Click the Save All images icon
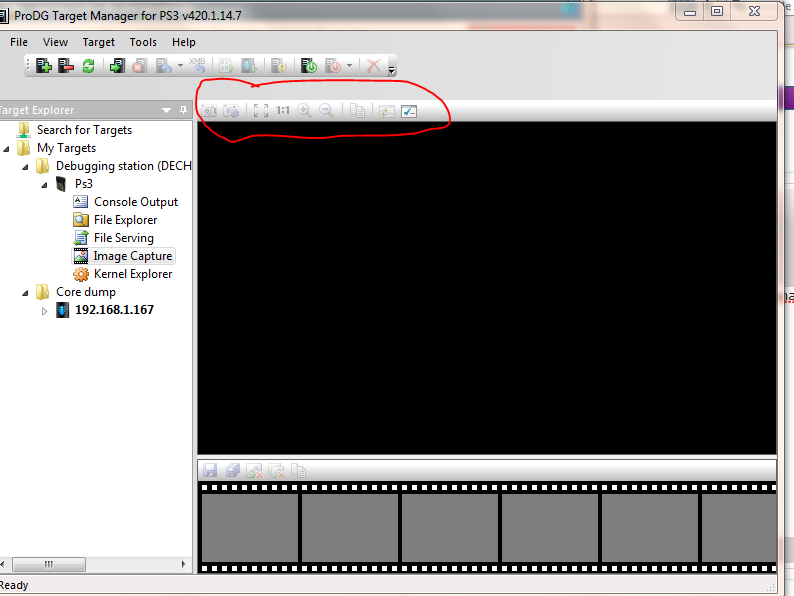 click(233, 470)
